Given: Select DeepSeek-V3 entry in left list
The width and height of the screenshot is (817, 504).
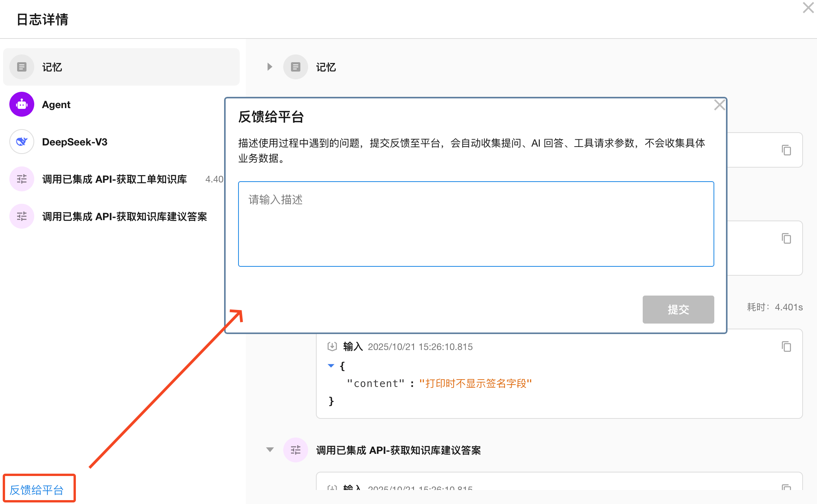Looking at the screenshot, I should pyautogui.click(x=75, y=142).
